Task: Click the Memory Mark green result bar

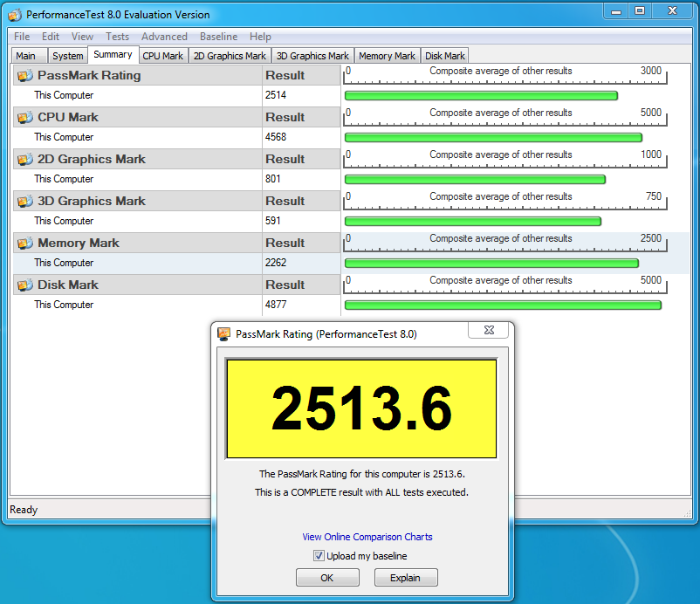Action: [492, 264]
